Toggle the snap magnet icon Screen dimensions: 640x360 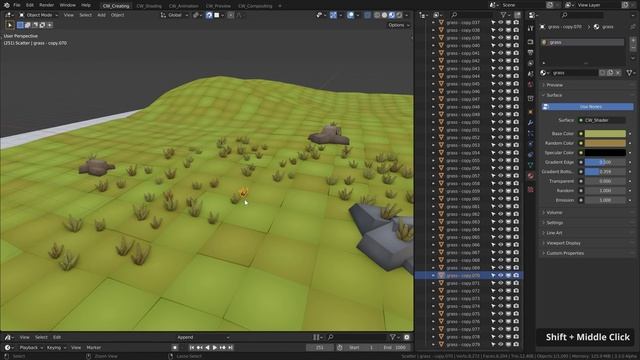209,15
